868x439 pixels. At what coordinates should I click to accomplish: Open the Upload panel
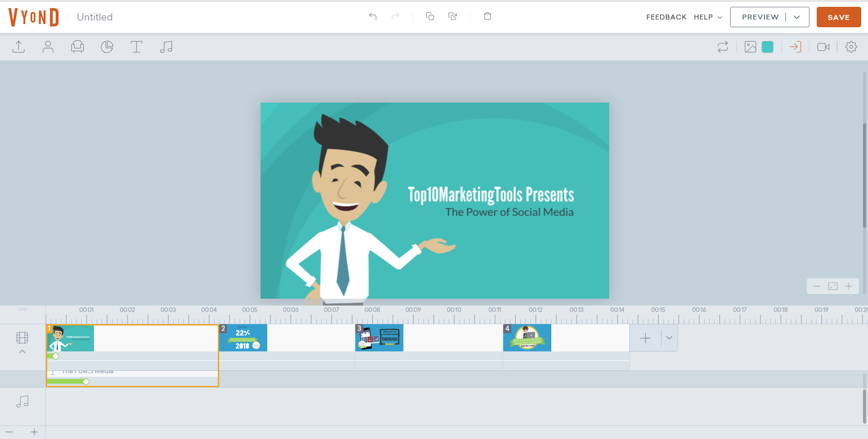tap(19, 47)
